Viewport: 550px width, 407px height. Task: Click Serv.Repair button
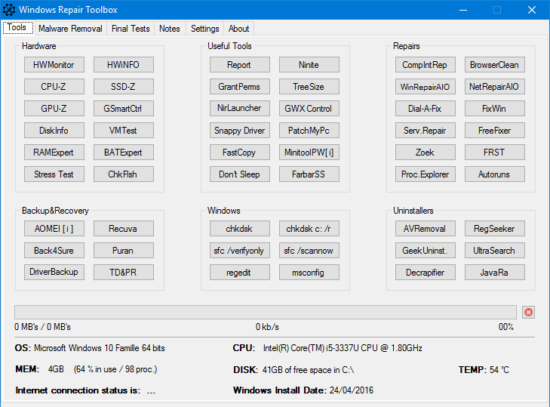[x=425, y=131]
